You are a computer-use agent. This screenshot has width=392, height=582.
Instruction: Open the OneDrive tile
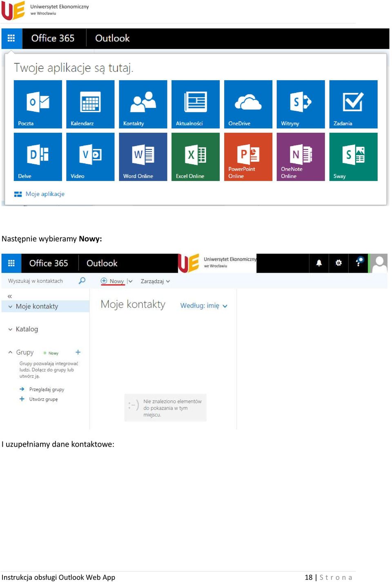point(248,104)
